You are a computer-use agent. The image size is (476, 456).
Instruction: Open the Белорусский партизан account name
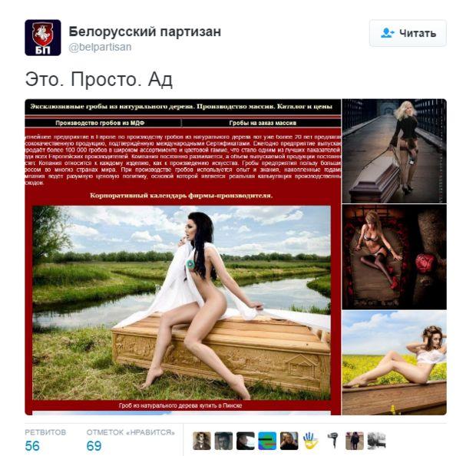145,31
